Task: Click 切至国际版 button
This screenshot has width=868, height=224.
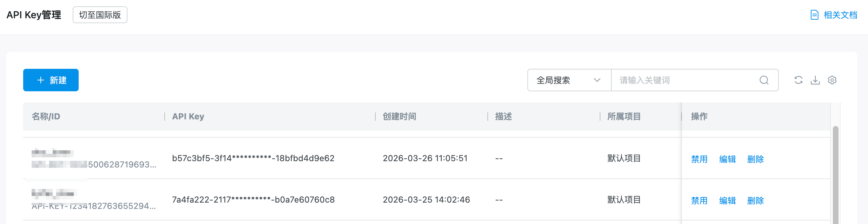Action: [x=100, y=15]
